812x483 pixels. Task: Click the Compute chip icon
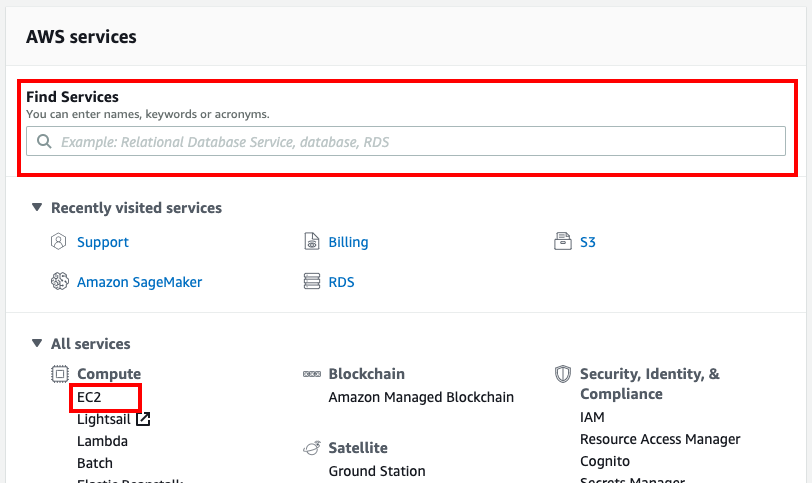click(x=60, y=374)
